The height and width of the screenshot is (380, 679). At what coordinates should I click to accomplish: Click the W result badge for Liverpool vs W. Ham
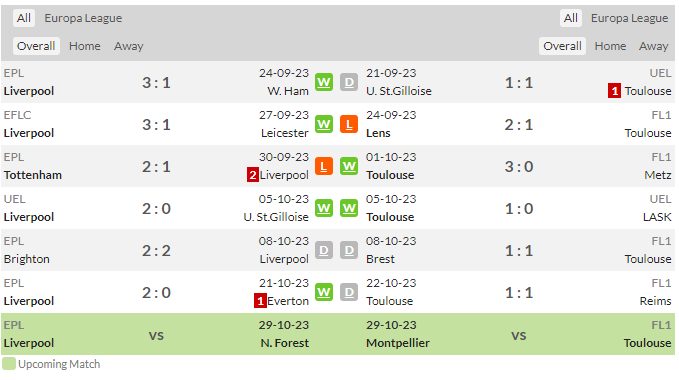(323, 82)
